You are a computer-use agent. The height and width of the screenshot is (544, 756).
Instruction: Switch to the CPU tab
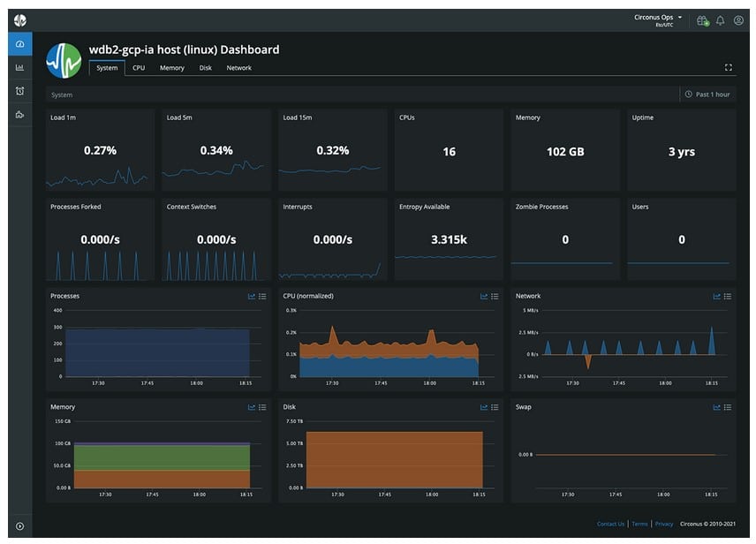pos(139,68)
